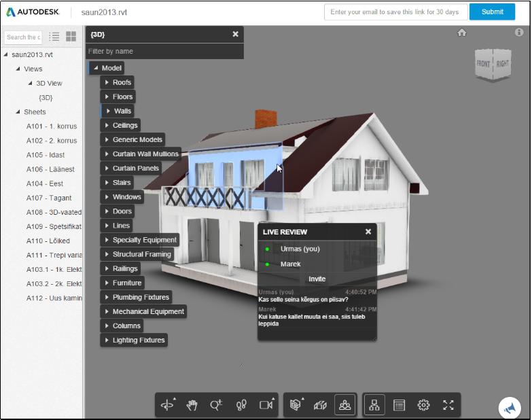Enter fullscreen mode

coord(448,405)
